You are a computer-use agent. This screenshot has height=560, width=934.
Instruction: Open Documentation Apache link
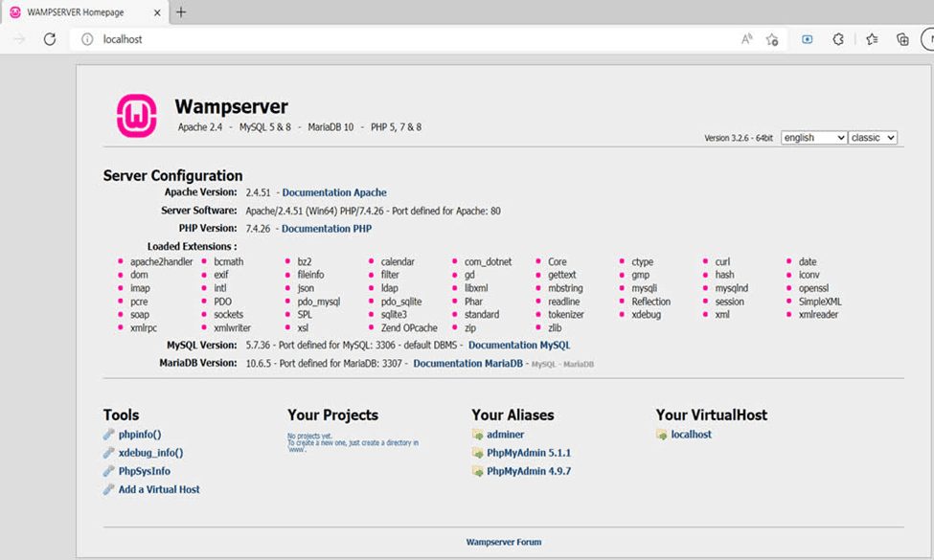(x=334, y=192)
